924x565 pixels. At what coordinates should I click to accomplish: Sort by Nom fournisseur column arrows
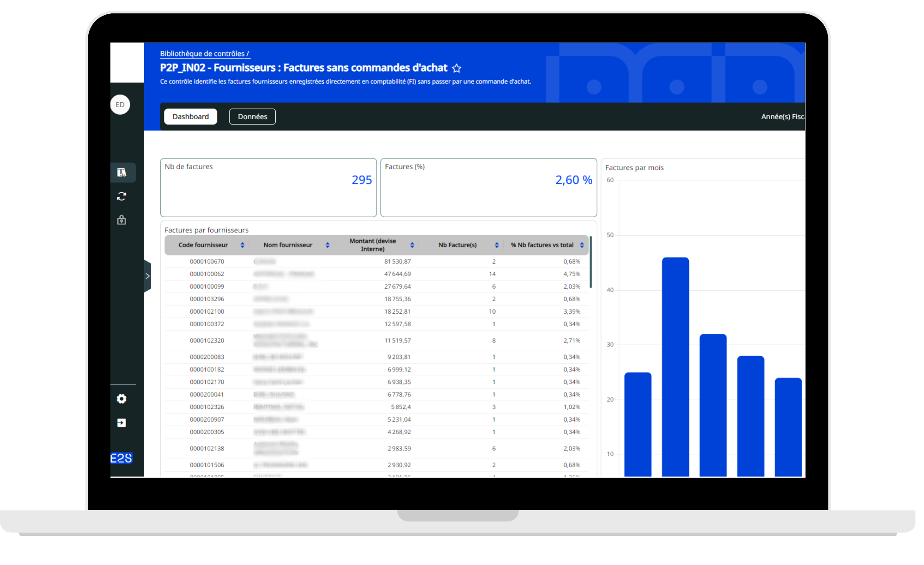[328, 245]
